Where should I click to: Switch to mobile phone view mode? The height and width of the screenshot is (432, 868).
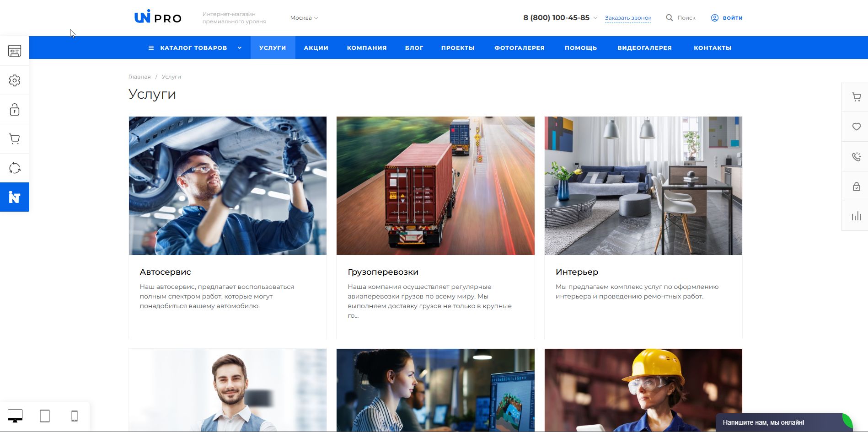point(75,416)
